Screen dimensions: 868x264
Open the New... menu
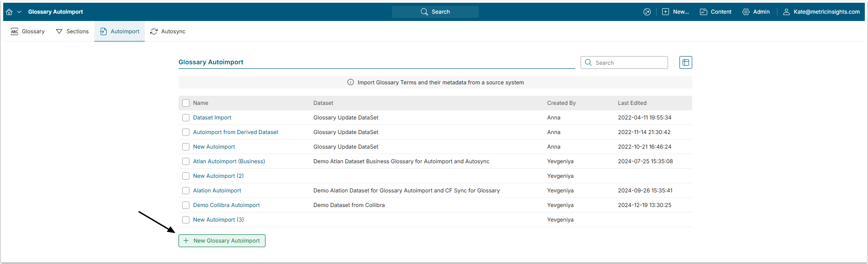tap(675, 12)
